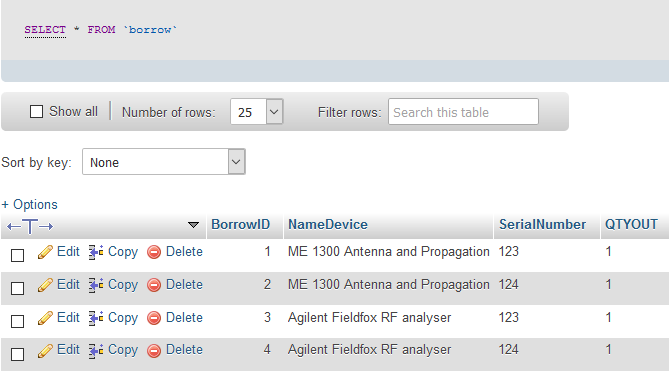Click the Copy text link for BorrowID 2
The image size is (669, 372).
(x=123, y=285)
